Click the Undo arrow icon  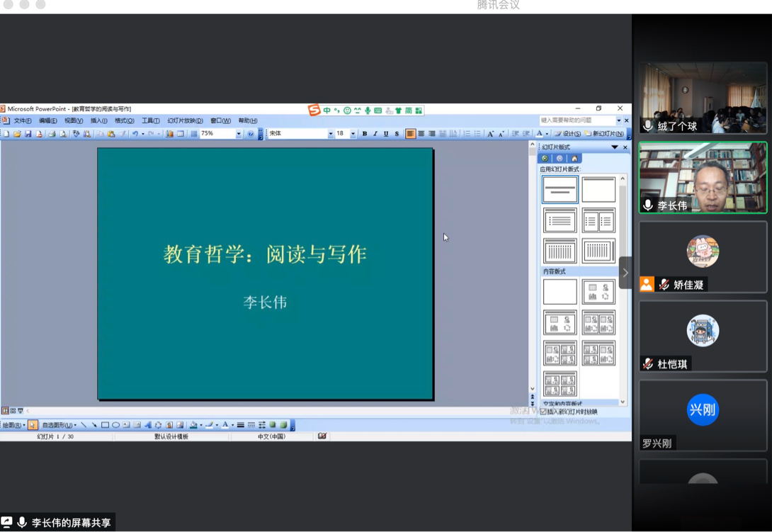(134, 134)
